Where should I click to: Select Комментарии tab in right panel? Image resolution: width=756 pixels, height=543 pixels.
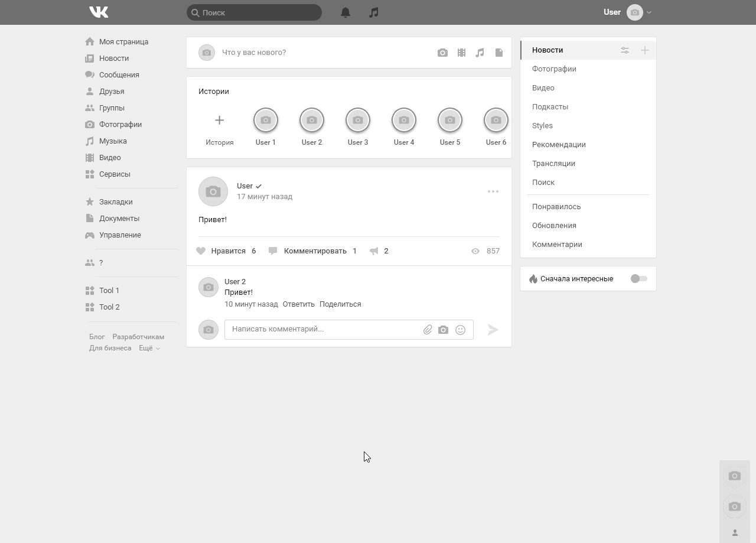click(588, 245)
